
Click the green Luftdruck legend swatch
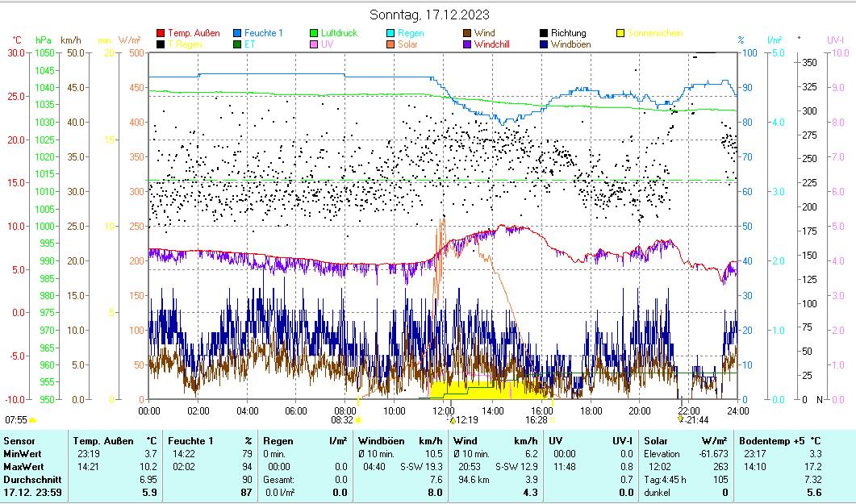coord(314,33)
